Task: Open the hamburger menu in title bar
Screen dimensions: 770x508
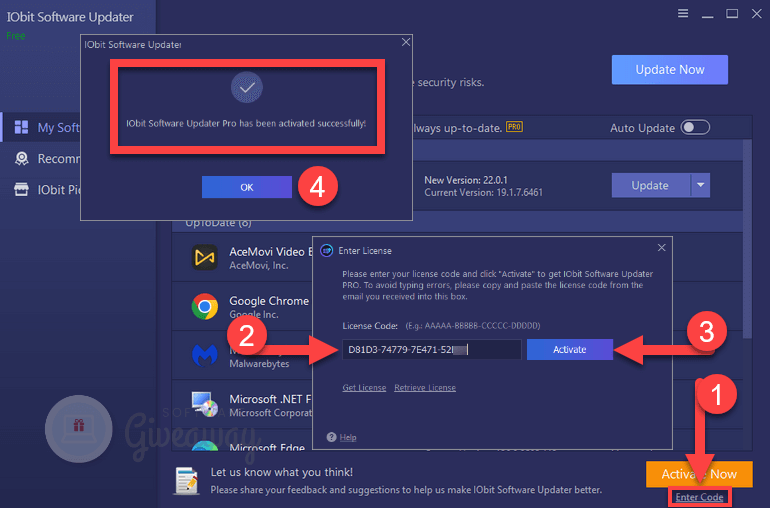Action: [683, 13]
